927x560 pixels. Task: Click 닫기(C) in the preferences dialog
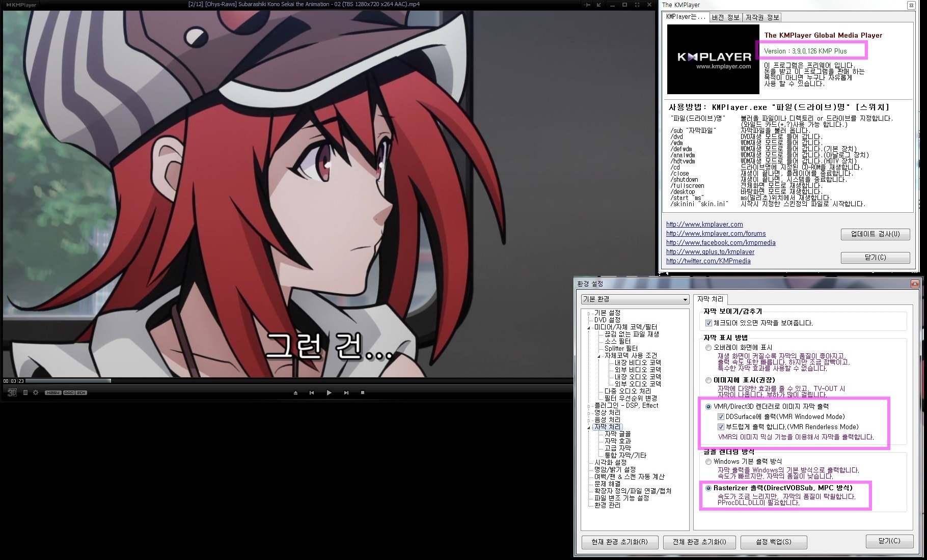tap(889, 541)
